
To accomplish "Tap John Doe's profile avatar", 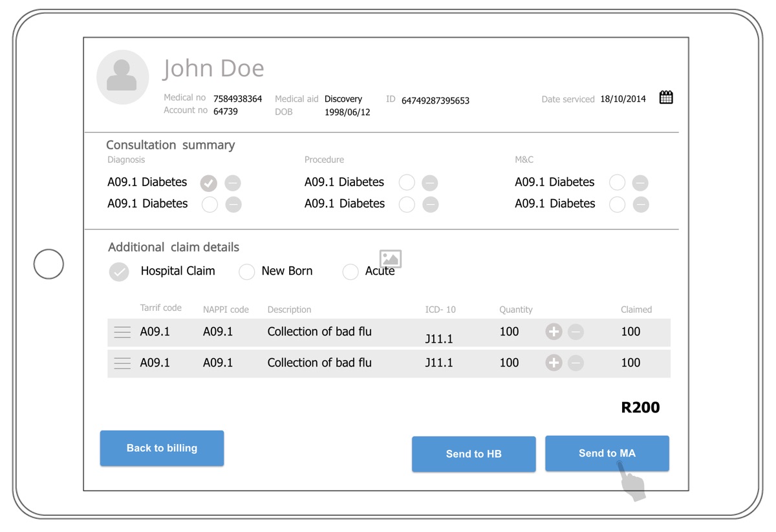I will point(122,77).
